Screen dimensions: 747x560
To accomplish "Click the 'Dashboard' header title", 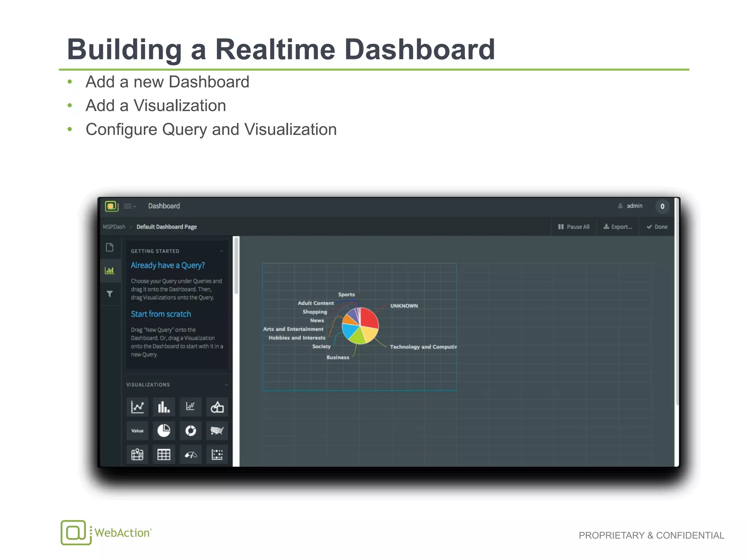I will click(164, 206).
